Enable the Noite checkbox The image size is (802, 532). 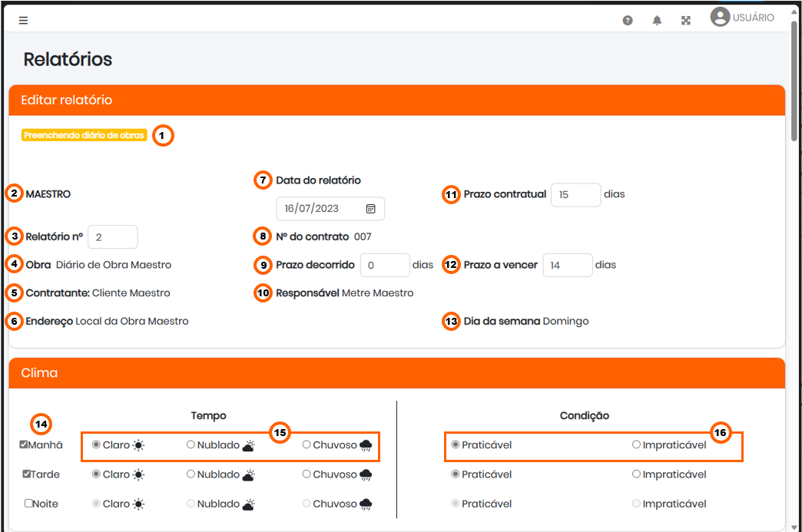point(28,504)
